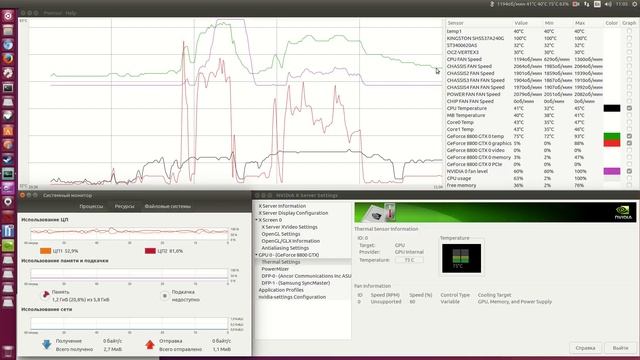Open System Settings gear icon in launcher

[x=8, y=73]
